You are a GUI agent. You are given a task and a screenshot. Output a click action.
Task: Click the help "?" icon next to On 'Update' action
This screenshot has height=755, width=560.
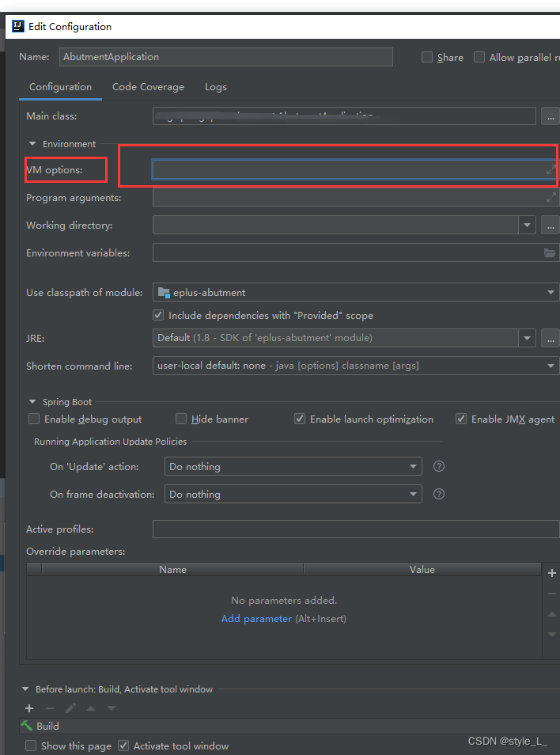point(438,466)
